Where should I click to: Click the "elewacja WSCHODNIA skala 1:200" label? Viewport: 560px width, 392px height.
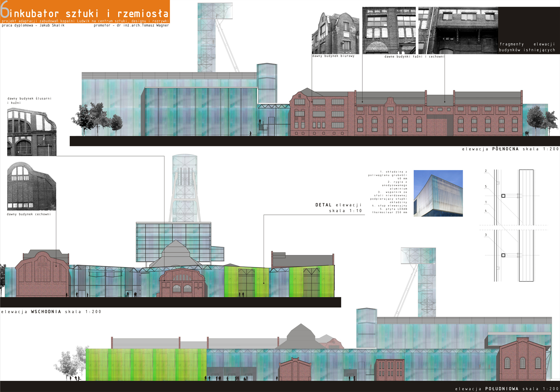[x=51, y=311]
